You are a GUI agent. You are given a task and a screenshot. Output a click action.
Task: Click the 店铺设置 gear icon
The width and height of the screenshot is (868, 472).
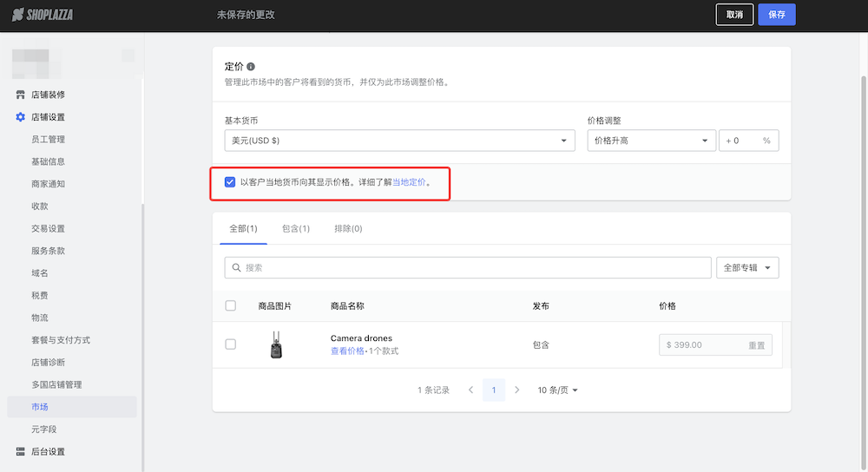tap(21, 117)
